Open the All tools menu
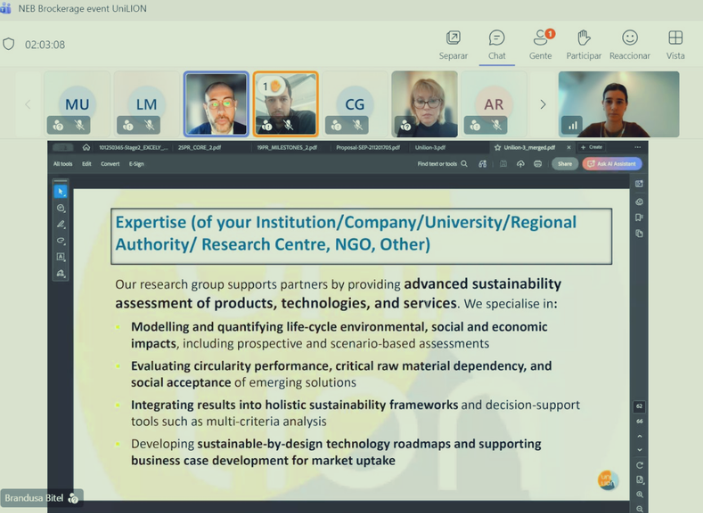 (x=63, y=164)
